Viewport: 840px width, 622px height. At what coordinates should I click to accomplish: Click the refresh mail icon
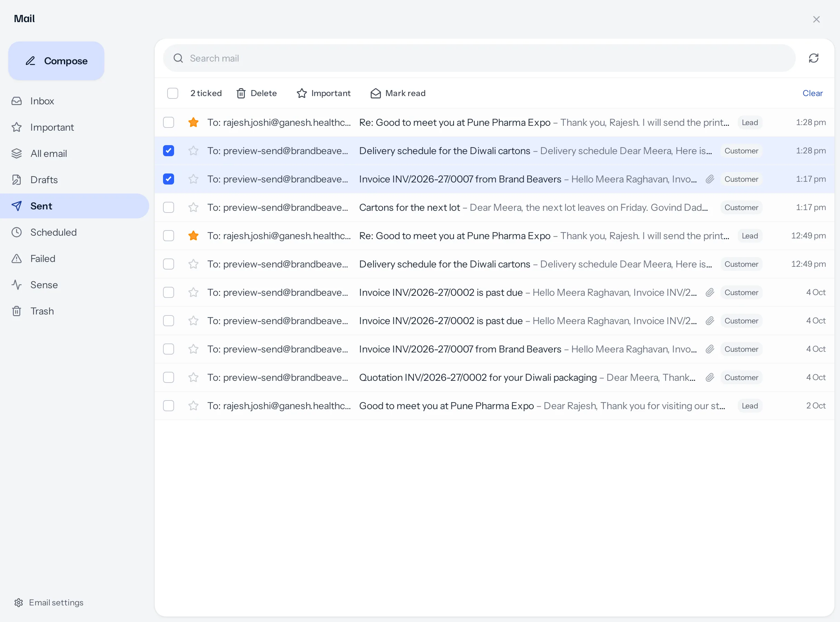814,58
